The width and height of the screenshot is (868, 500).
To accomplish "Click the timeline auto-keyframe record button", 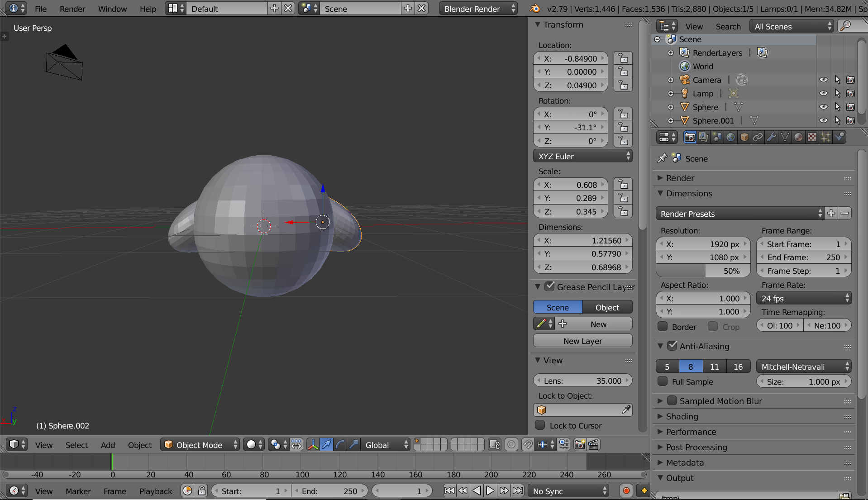I will pos(626,491).
